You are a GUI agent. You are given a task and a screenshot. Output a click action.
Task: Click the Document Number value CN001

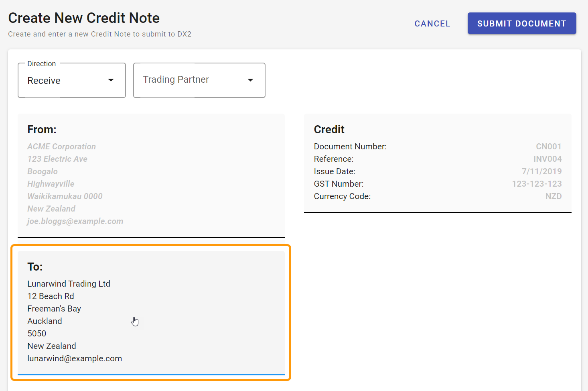549,147
